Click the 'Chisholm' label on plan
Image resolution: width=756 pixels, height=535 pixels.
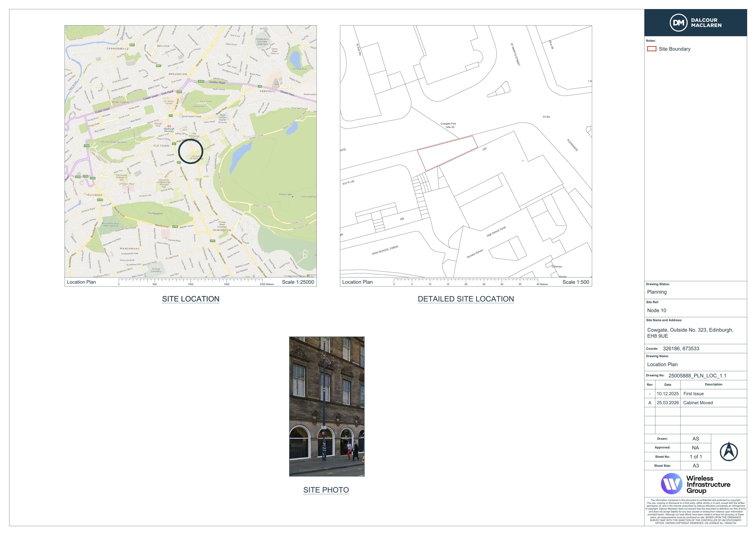(x=557, y=267)
